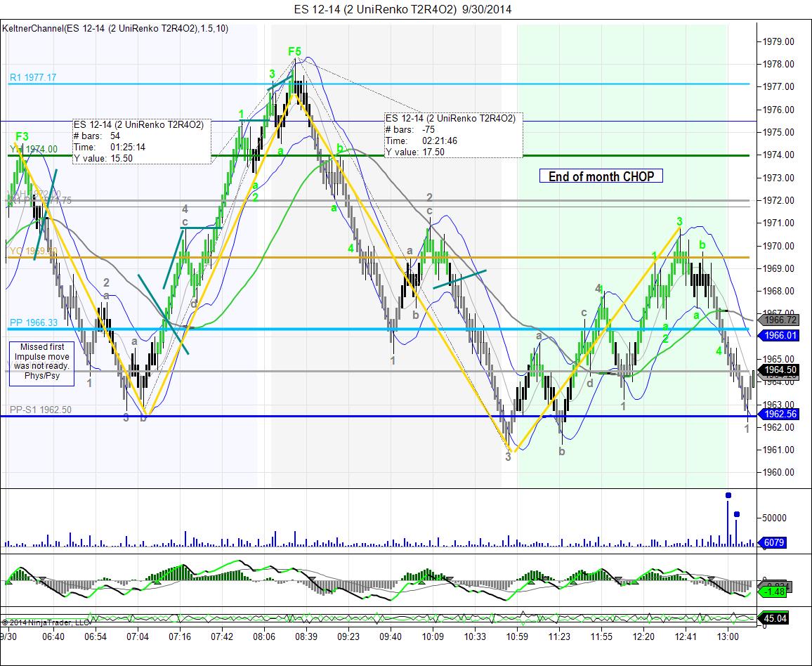This screenshot has width=812, height=666.
Task: Click the 1961.00 price axis label
Action: tap(778, 450)
